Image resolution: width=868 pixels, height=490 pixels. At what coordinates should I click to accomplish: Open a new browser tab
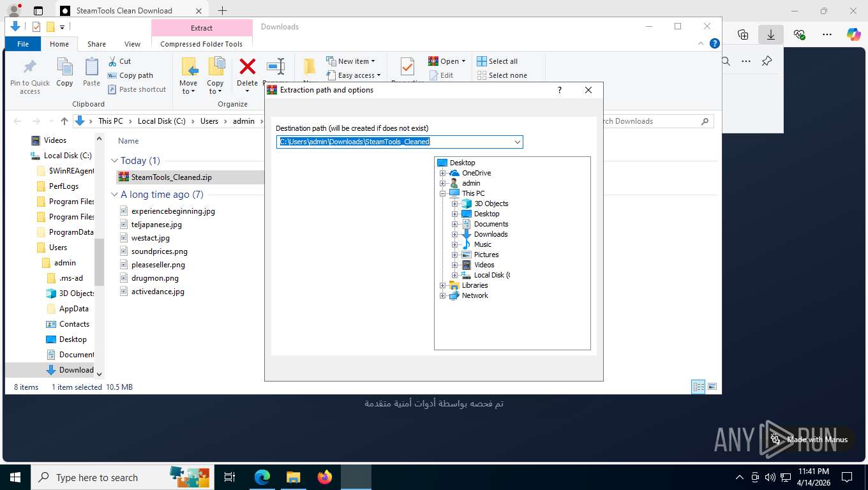222,11
